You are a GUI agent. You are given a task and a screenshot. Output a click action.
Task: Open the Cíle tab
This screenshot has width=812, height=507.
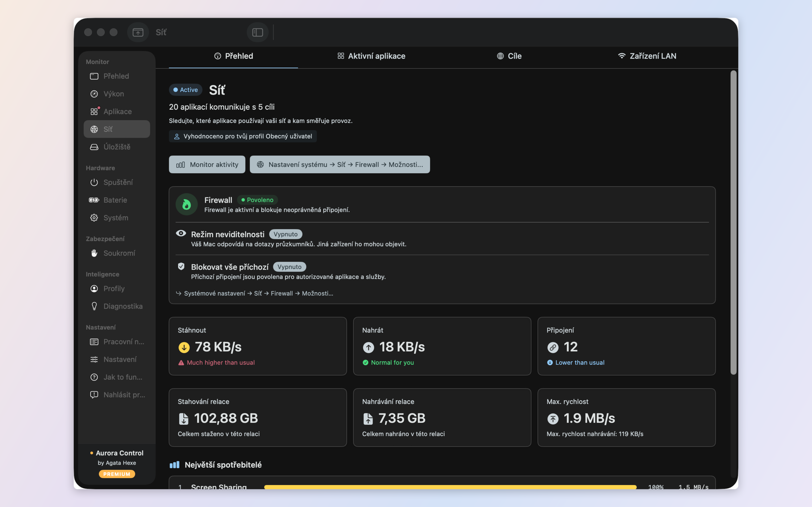509,56
